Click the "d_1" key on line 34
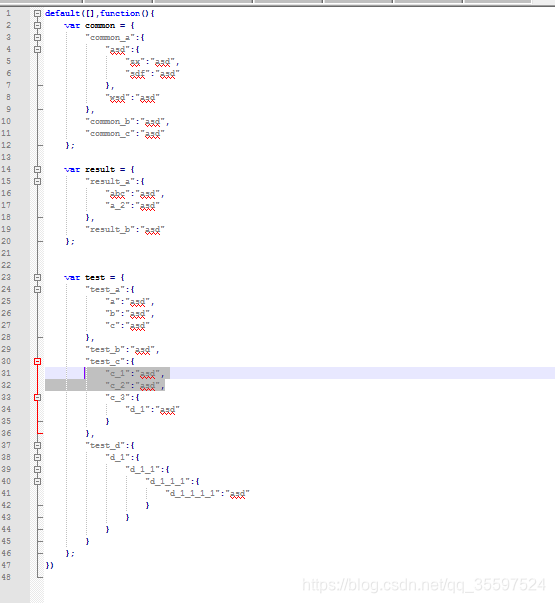 [x=137, y=409]
